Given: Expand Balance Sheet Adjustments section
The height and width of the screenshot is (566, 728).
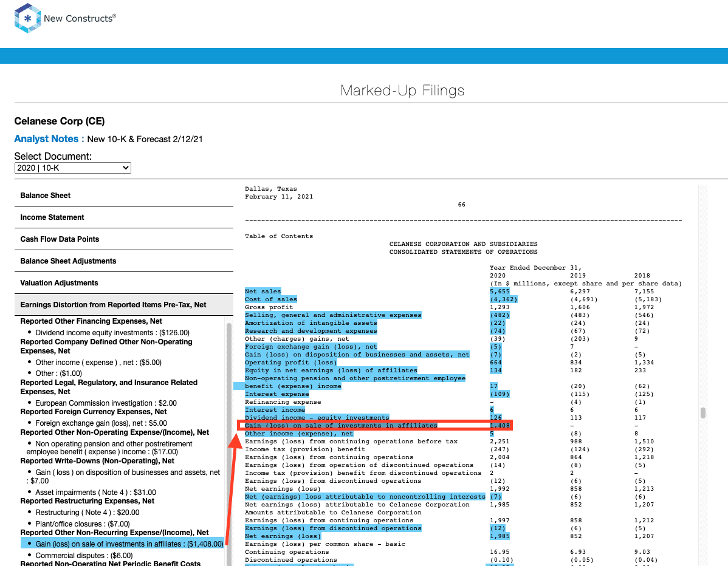Looking at the screenshot, I should pyautogui.click(x=123, y=261).
